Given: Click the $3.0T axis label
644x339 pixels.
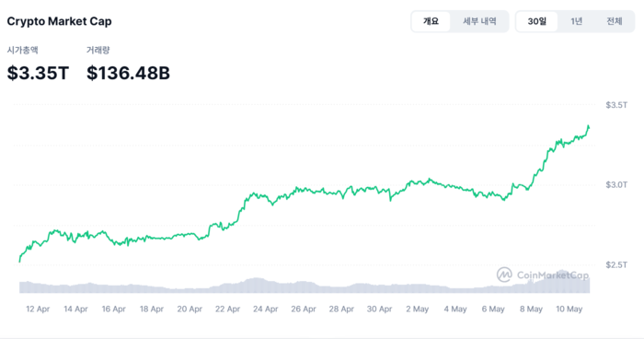Looking at the screenshot, I should coord(616,185).
